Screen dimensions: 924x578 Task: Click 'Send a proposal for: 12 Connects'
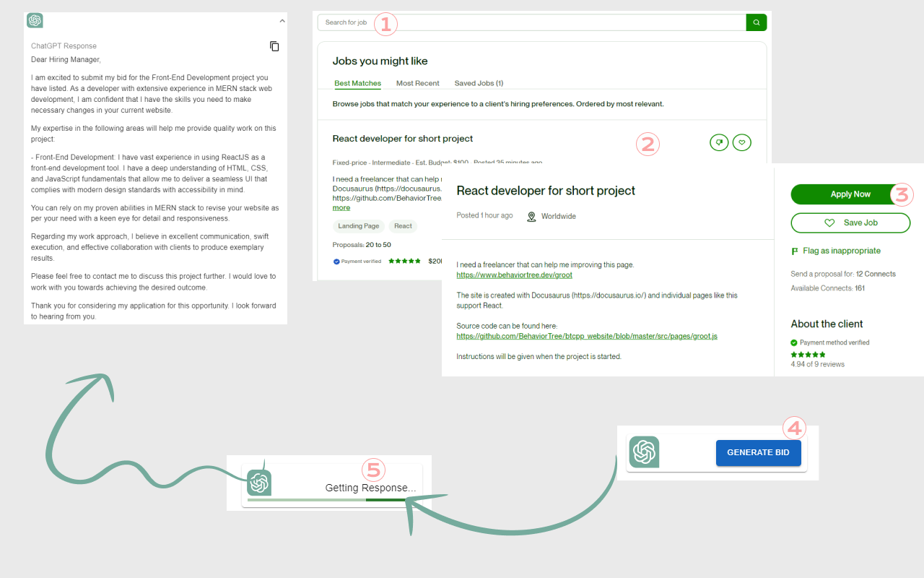843,275
